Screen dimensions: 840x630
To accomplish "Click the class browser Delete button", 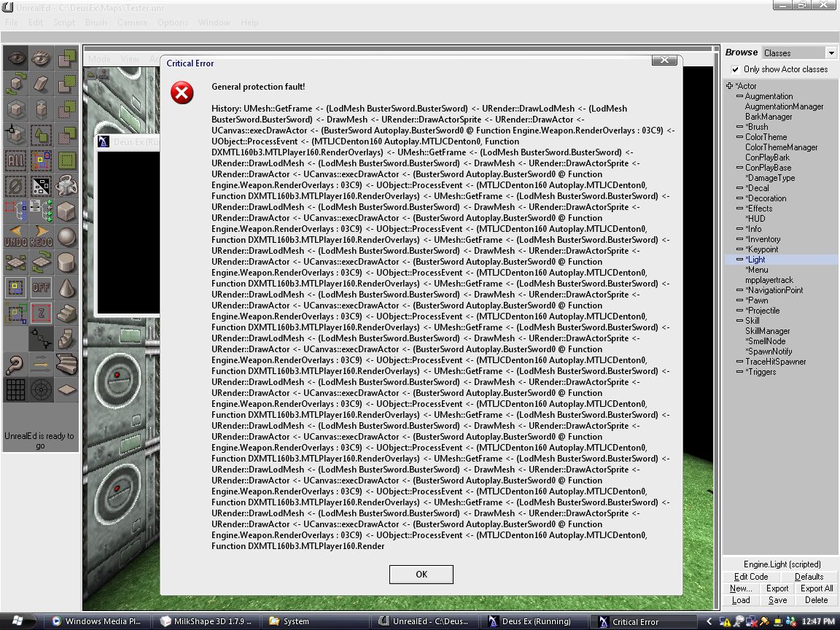I will coord(817,600).
